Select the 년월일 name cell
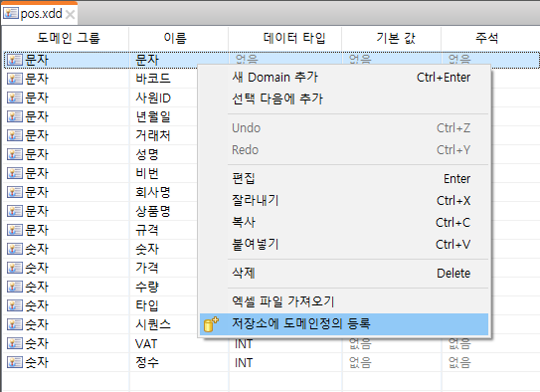 153,116
